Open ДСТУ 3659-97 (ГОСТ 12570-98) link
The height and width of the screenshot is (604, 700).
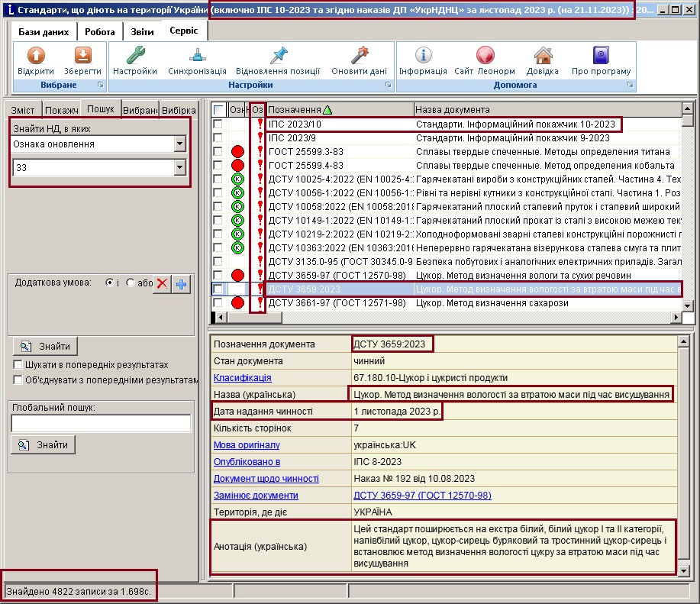coord(422,495)
